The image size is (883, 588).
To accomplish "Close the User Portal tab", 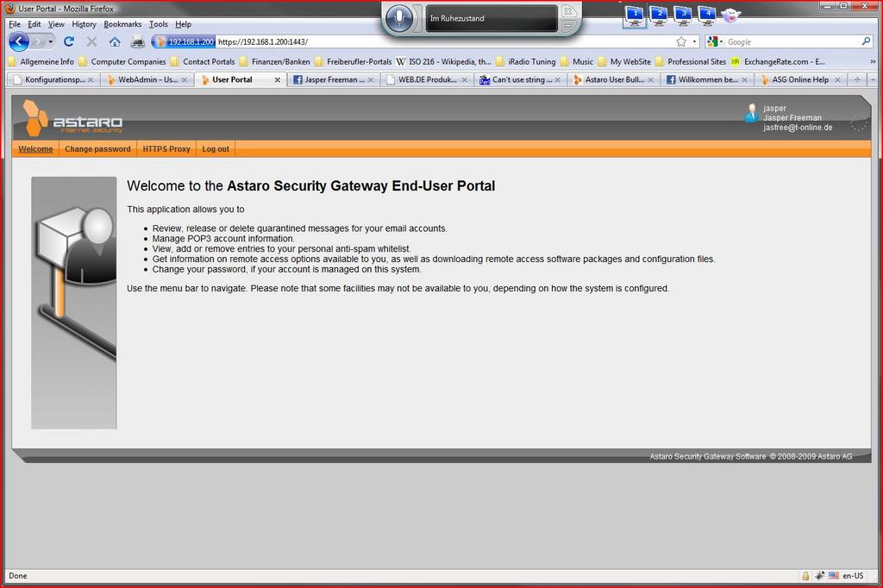I will (278, 79).
